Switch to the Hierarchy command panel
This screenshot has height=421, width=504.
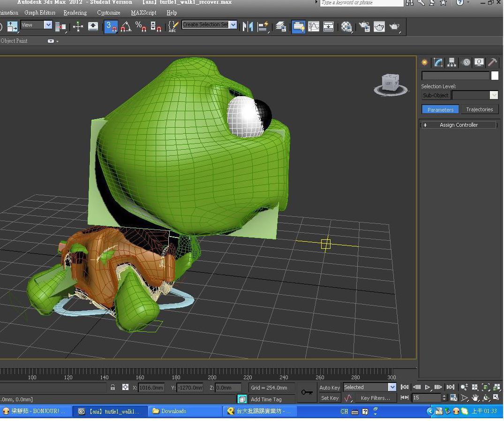pyautogui.click(x=451, y=62)
